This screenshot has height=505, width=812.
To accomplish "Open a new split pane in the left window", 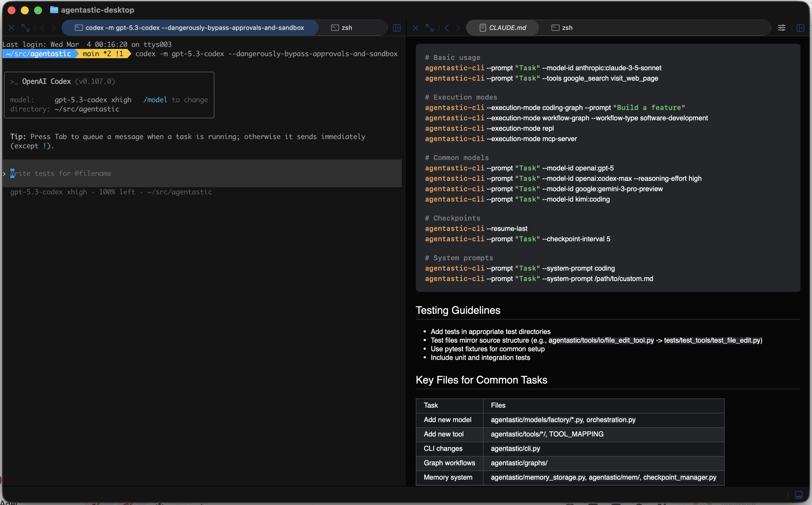I will [397, 28].
